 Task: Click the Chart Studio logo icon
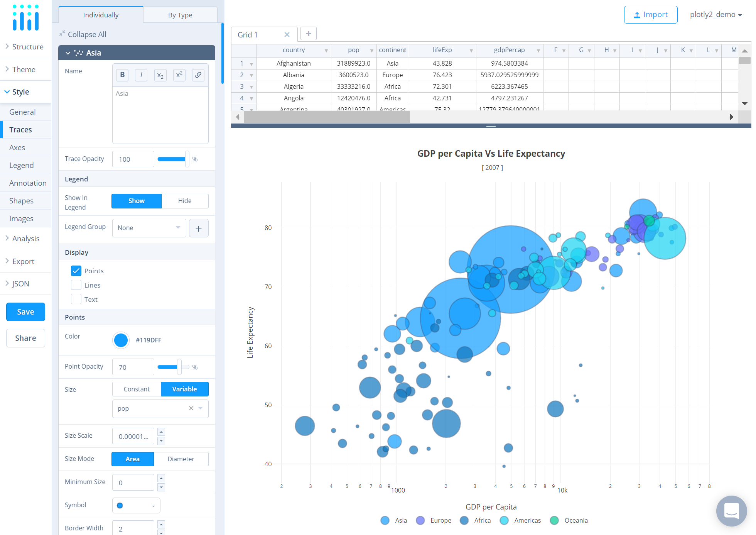pos(25,18)
